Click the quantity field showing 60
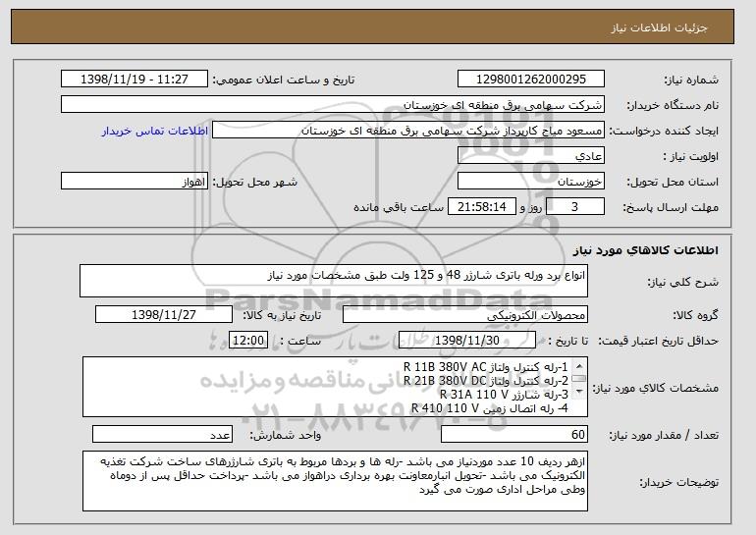This screenshot has height=535, width=756. [x=514, y=434]
